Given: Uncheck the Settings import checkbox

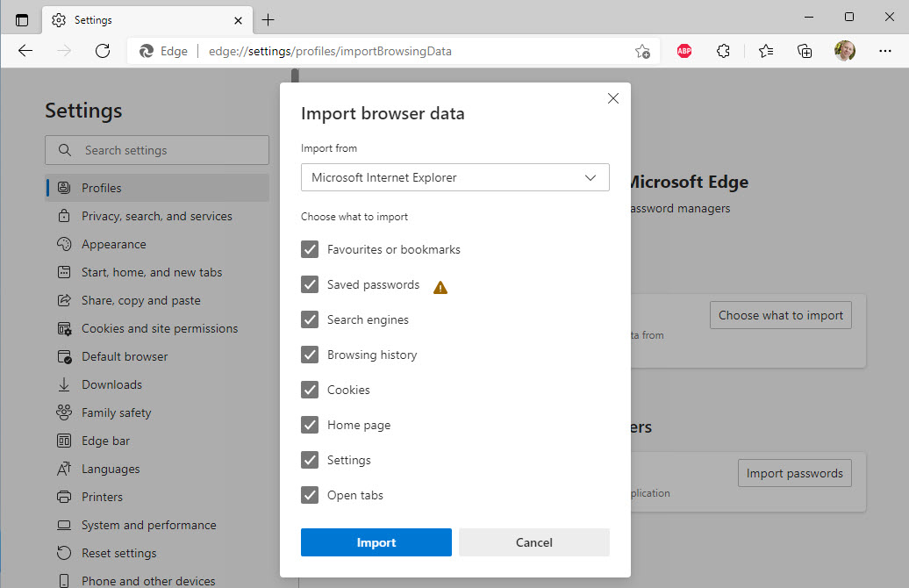Looking at the screenshot, I should click(x=310, y=460).
